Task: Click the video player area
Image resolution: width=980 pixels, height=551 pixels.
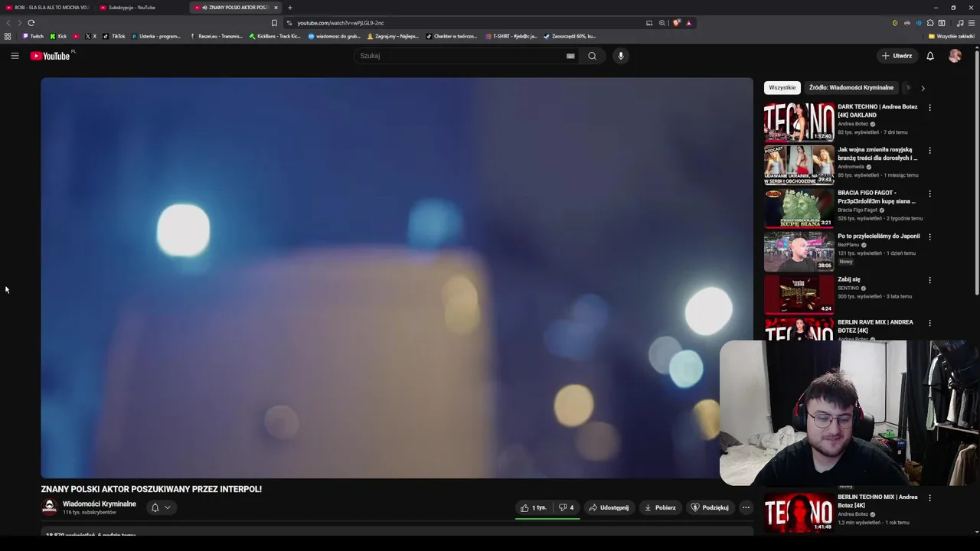Action: [397, 278]
